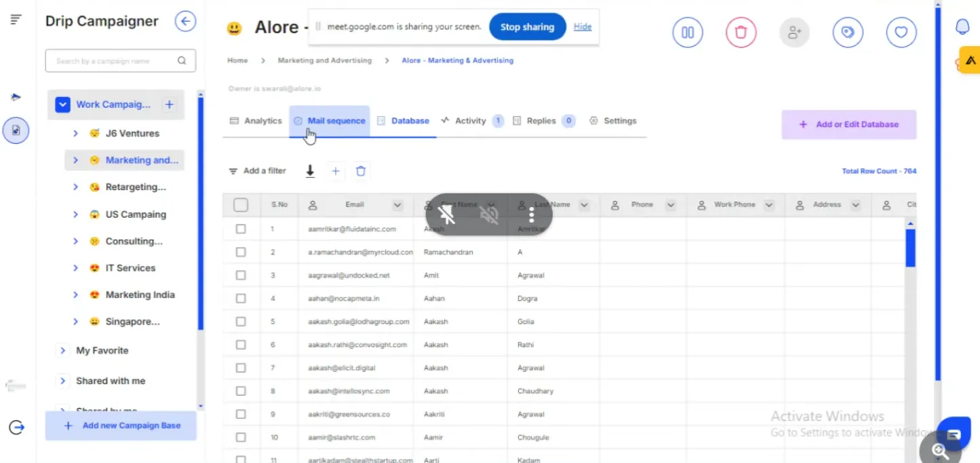This screenshot has width=980, height=463.
Task: Switch to the Settings tab
Action: point(613,121)
